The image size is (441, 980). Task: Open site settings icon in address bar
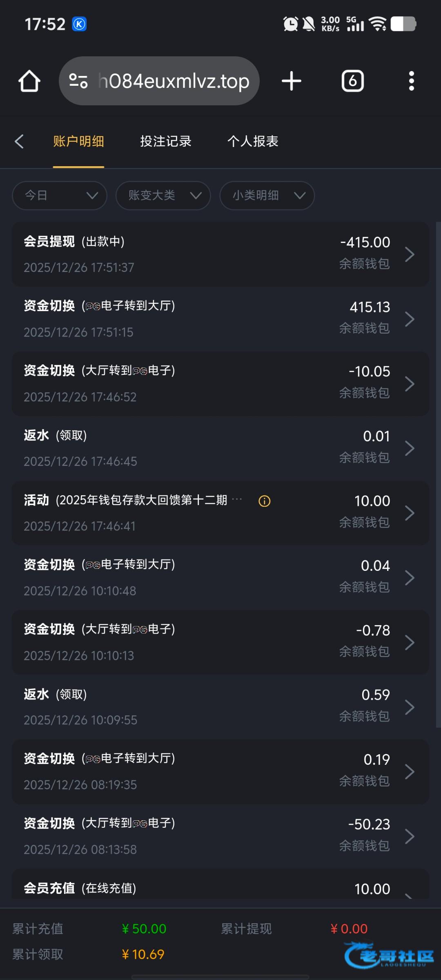click(78, 81)
